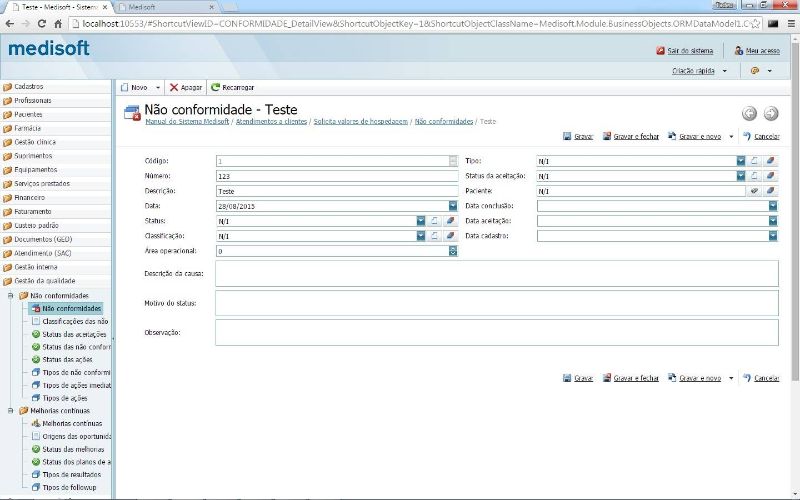Click Sair do sistema link
Screen dimensions: 800x500
[x=685, y=51]
